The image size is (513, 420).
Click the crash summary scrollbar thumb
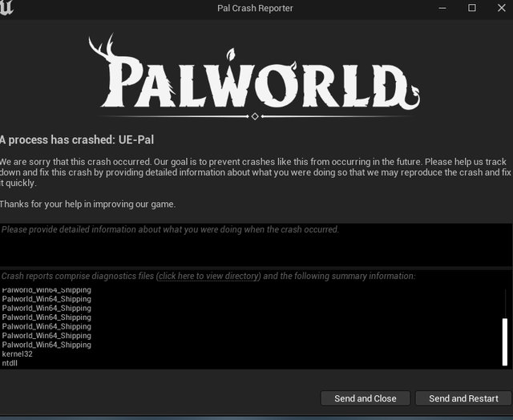pos(505,341)
